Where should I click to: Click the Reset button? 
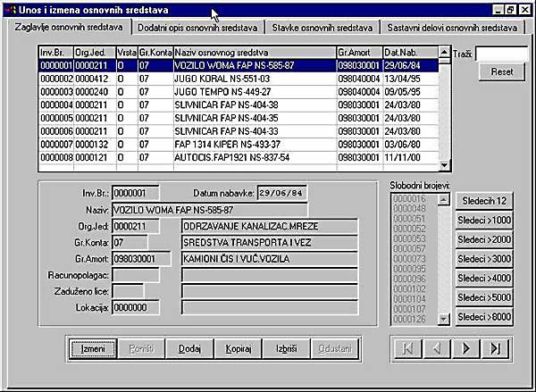502,71
